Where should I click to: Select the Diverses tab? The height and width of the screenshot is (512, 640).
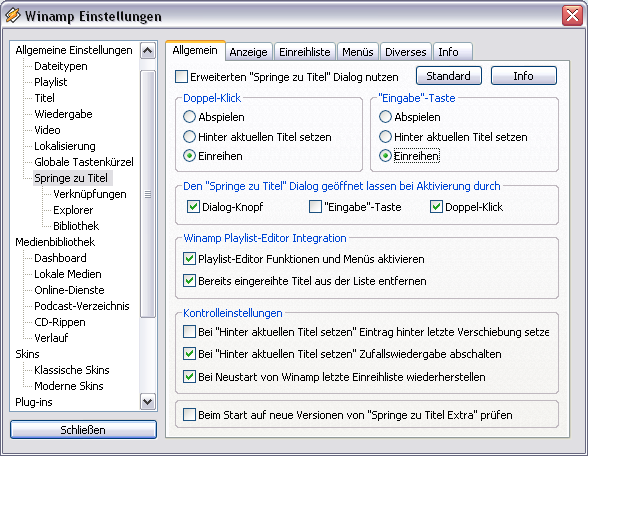tap(405, 52)
